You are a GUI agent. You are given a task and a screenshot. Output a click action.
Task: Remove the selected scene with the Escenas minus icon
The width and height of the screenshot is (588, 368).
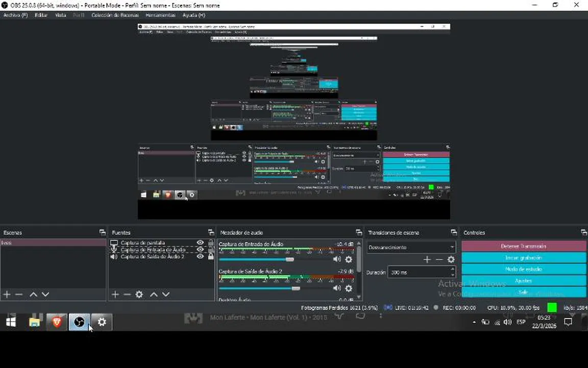point(19,294)
